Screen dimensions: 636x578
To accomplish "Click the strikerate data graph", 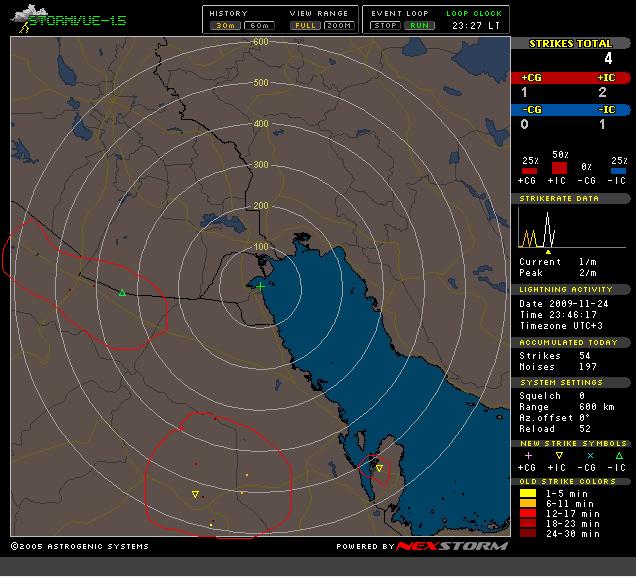I will tap(545, 229).
